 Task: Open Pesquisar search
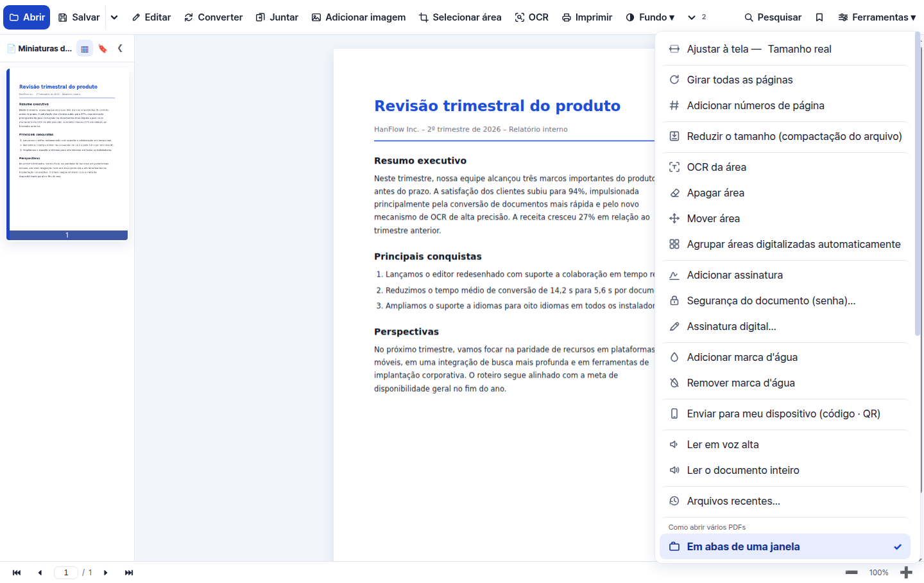[773, 17]
